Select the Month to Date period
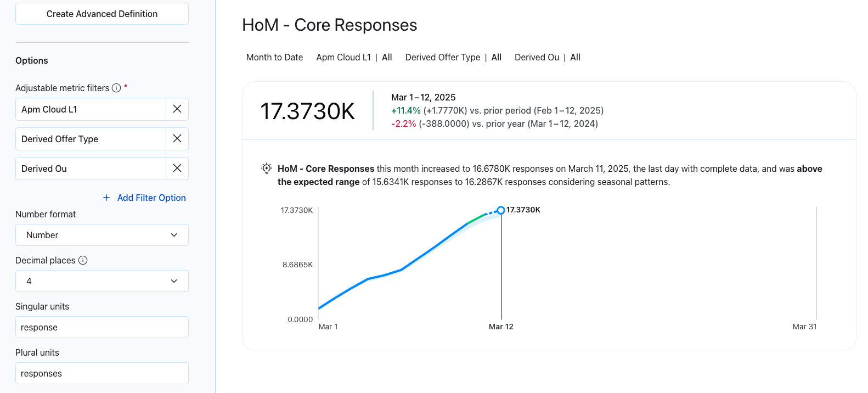 tap(274, 57)
